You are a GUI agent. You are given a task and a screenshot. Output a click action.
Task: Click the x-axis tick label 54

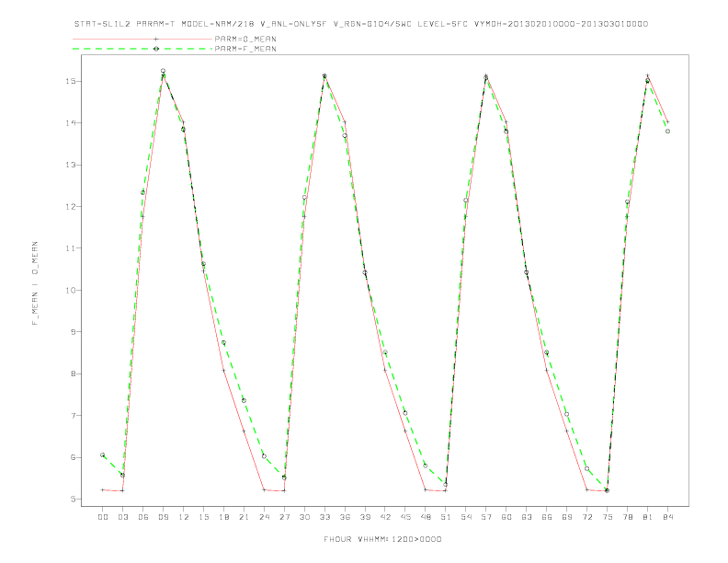tap(466, 517)
